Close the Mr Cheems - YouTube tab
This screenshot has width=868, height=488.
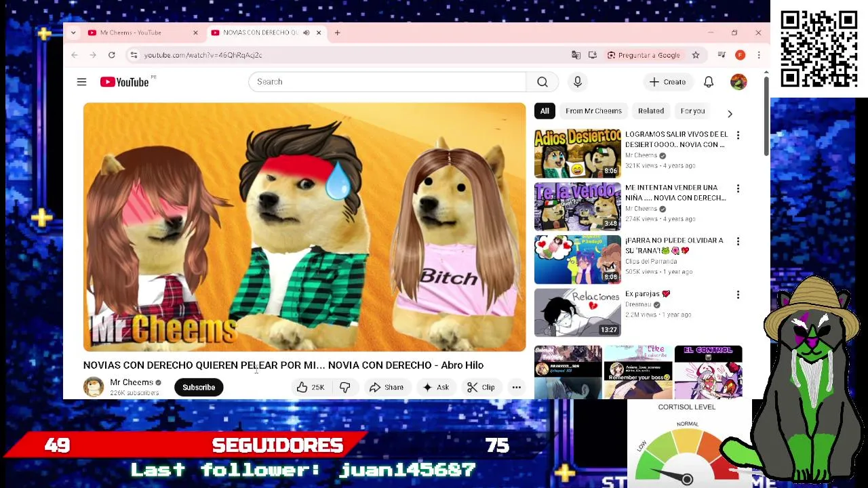pyautogui.click(x=195, y=33)
